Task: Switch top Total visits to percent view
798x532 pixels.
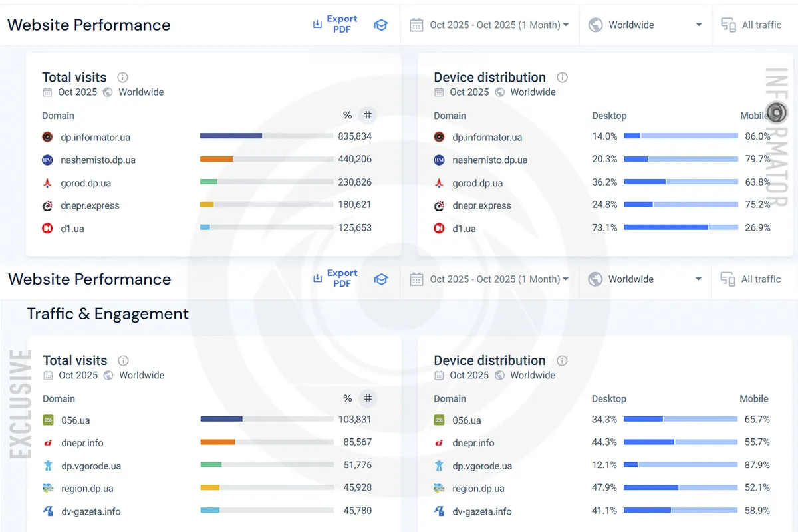Action: point(347,116)
